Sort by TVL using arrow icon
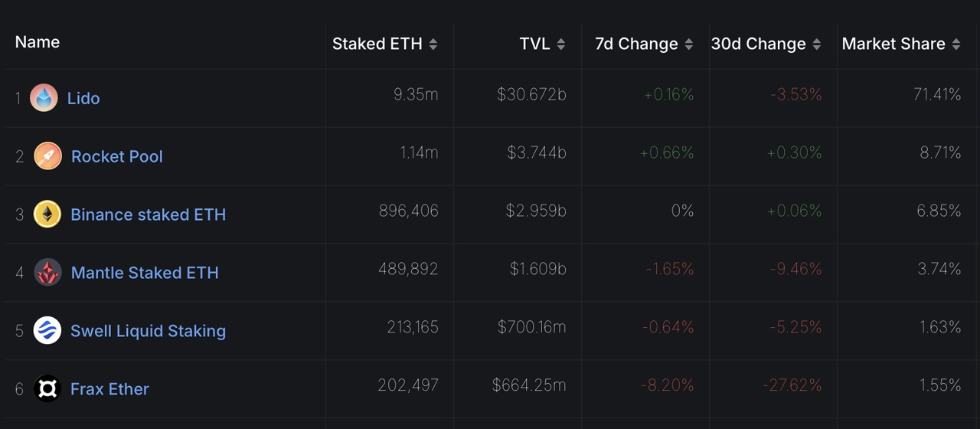980x429 pixels. (x=561, y=44)
